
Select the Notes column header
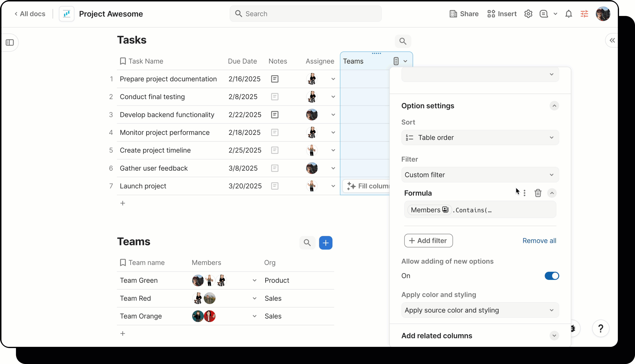point(278,61)
